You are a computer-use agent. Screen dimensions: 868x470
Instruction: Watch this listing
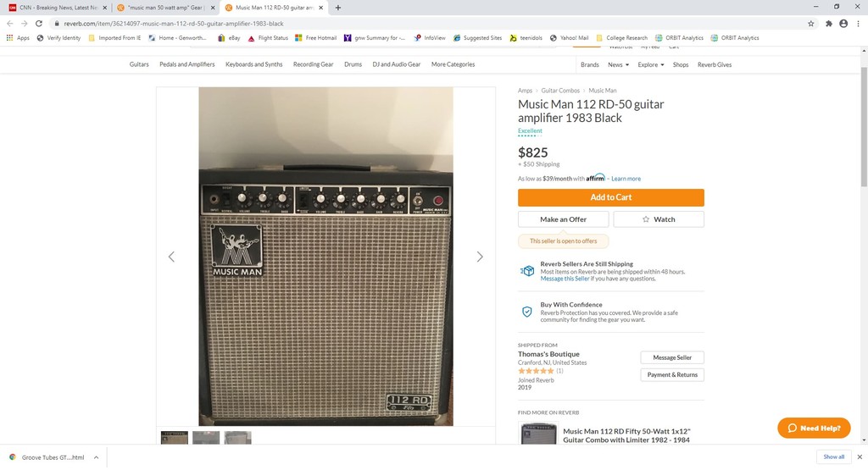click(x=659, y=219)
